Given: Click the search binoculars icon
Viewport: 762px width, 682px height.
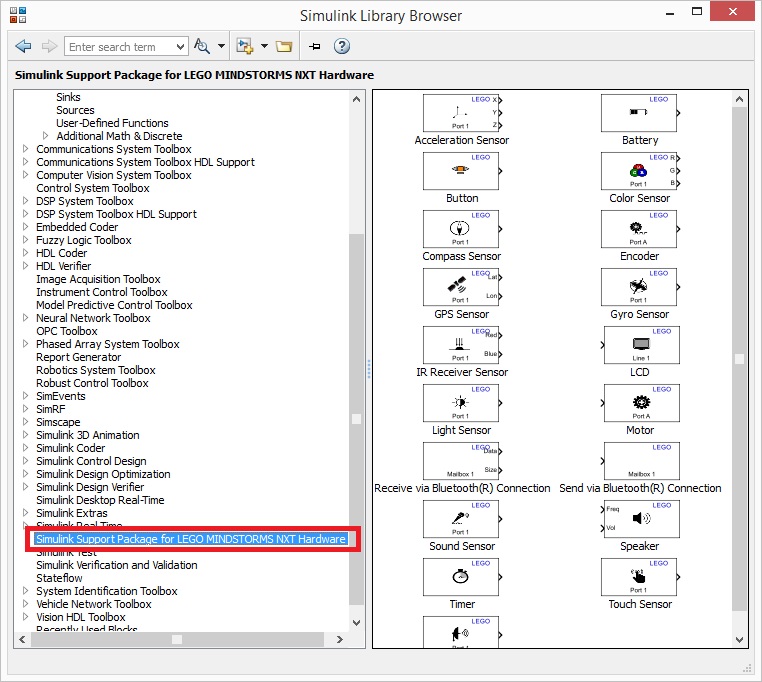Looking at the screenshot, I should click(x=202, y=46).
